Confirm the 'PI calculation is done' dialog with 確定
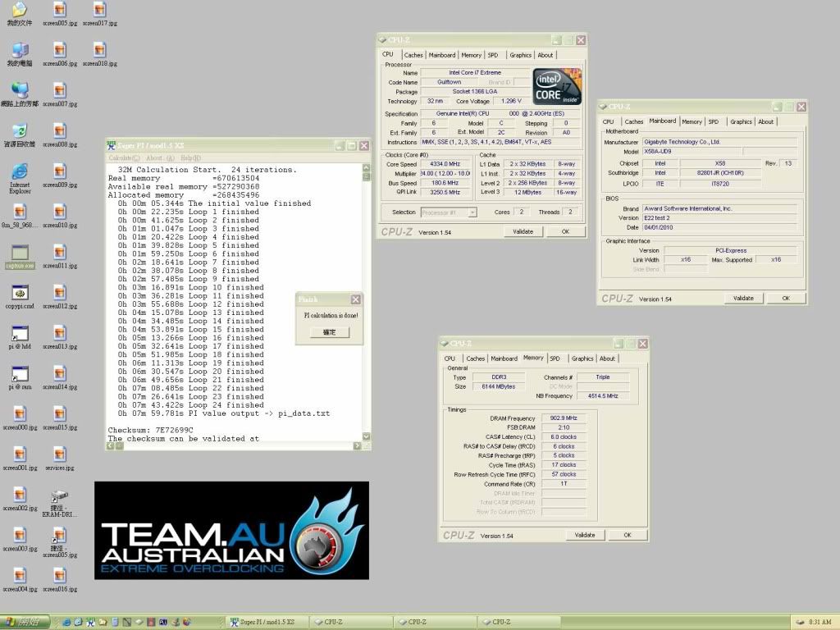 (330, 332)
